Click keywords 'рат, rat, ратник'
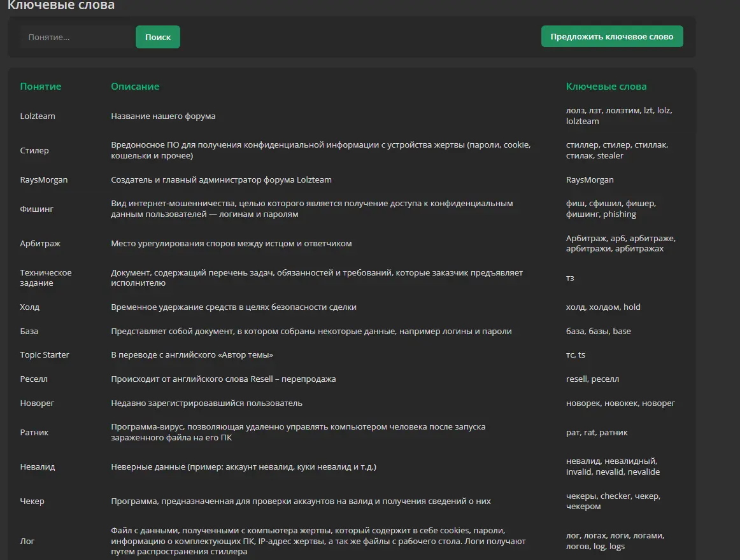 coord(597,433)
